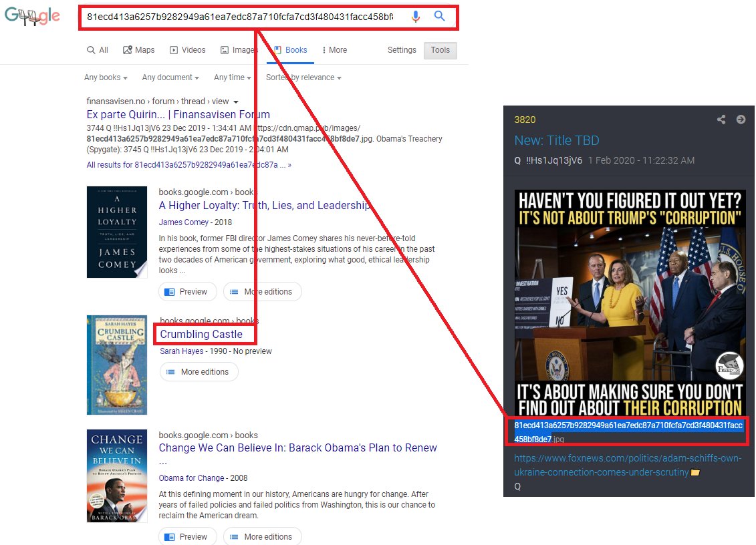Click the Change We Can Believe In cover thumbnail
The width and height of the screenshot is (756, 545).
(117, 476)
